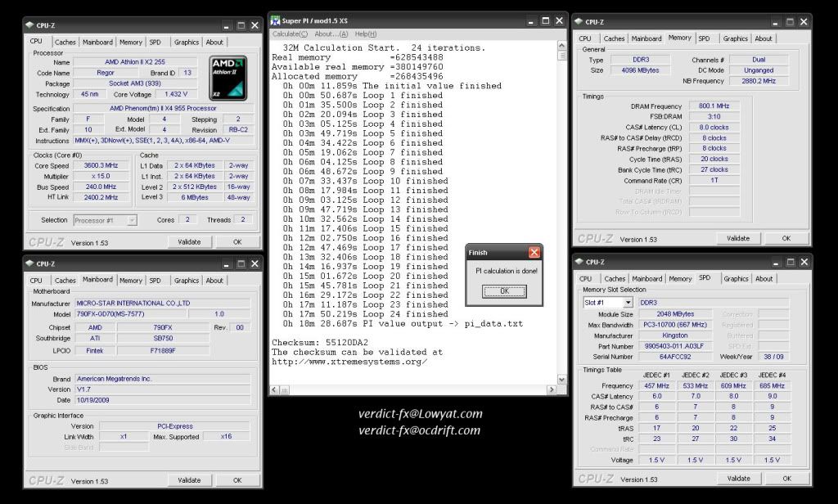Image resolution: width=838 pixels, height=504 pixels.
Task: Close the CPU-Z Memory window
Action: tap(803, 20)
